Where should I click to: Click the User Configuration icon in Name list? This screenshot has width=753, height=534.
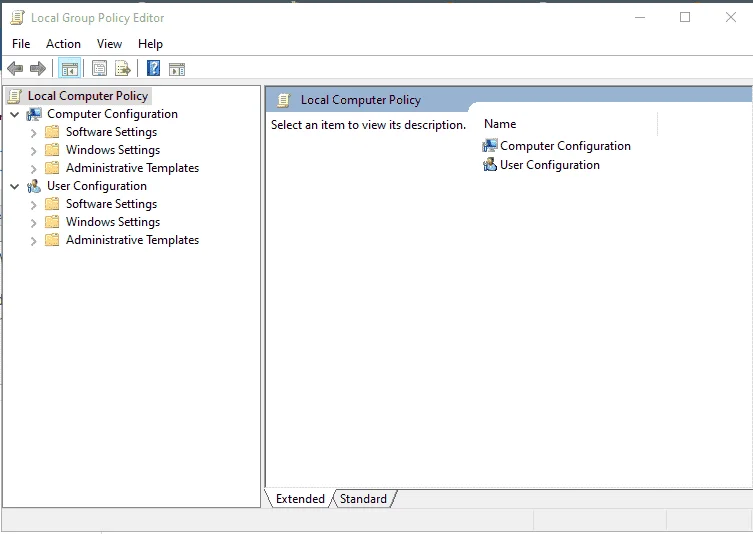489,165
